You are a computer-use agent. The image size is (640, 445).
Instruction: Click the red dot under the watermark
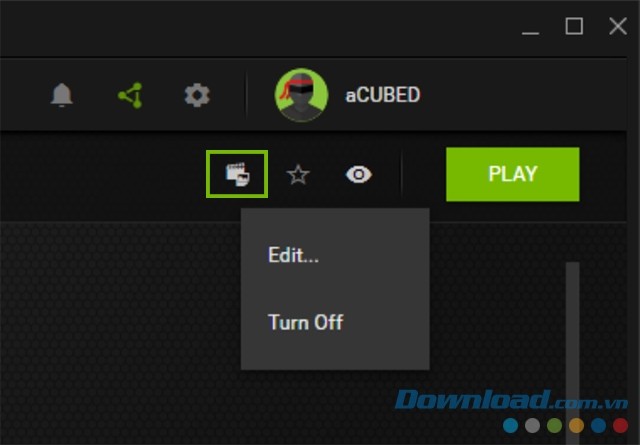click(620, 425)
